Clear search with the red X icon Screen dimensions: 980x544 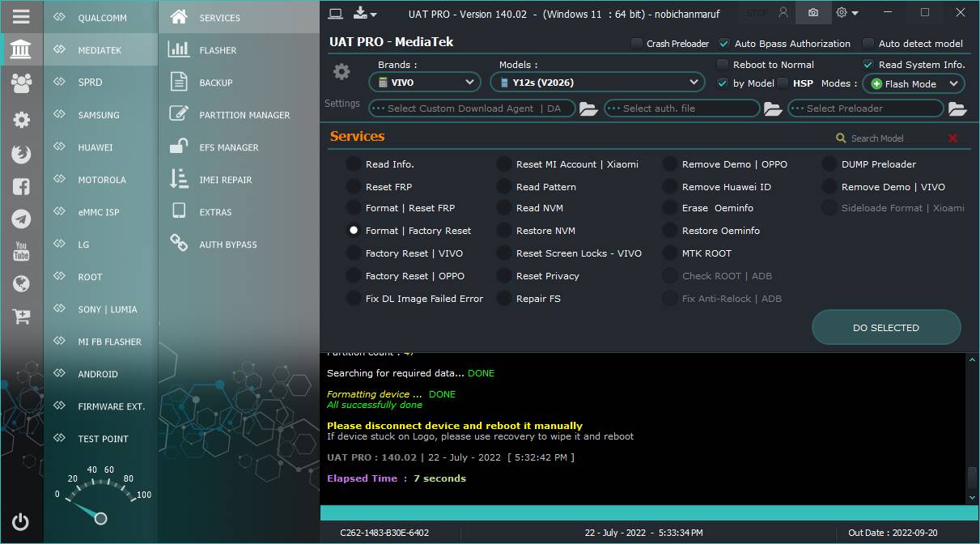(x=952, y=138)
